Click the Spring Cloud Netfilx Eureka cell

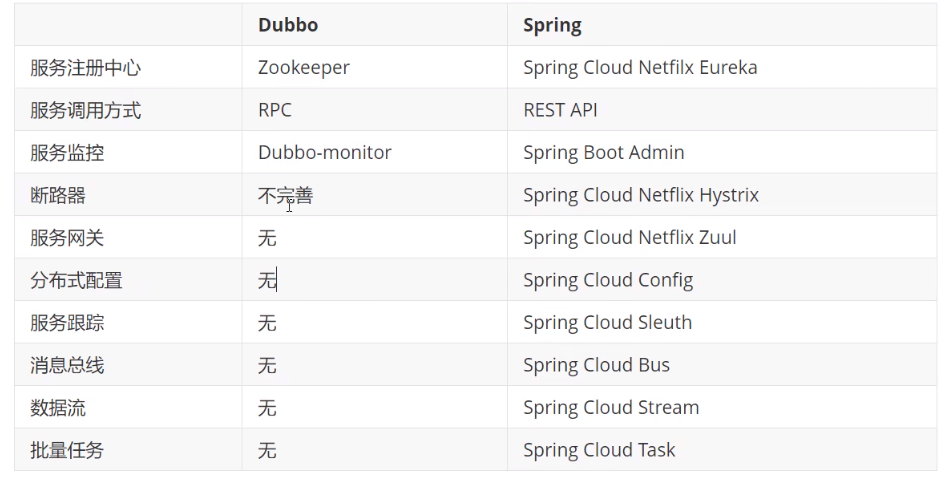point(640,68)
